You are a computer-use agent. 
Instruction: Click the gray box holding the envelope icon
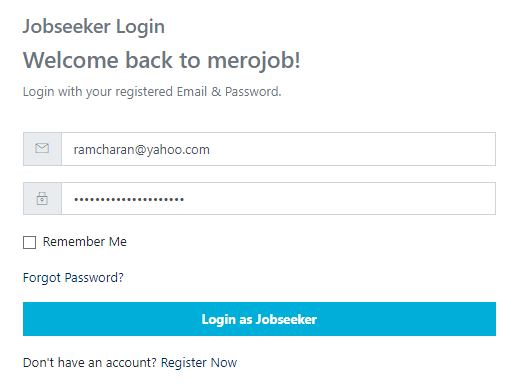pos(42,149)
